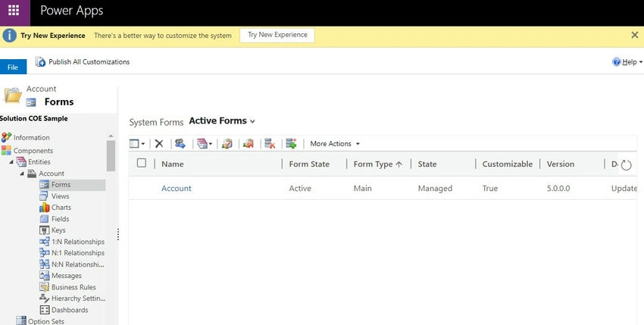Screen dimensions: 644x325
Task: Click the Dashboards icon in tree
Action: click(45, 310)
